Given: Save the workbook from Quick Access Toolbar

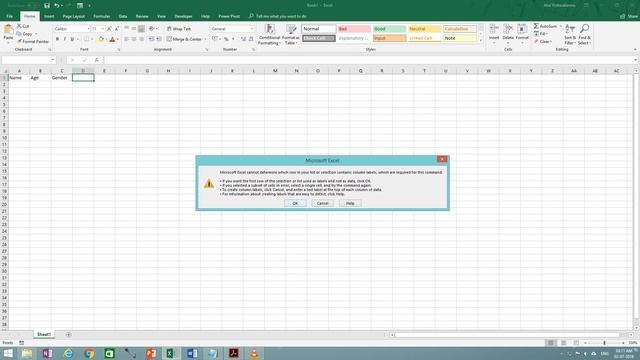Looking at the screenshot, I should click(x=47, y=6).
